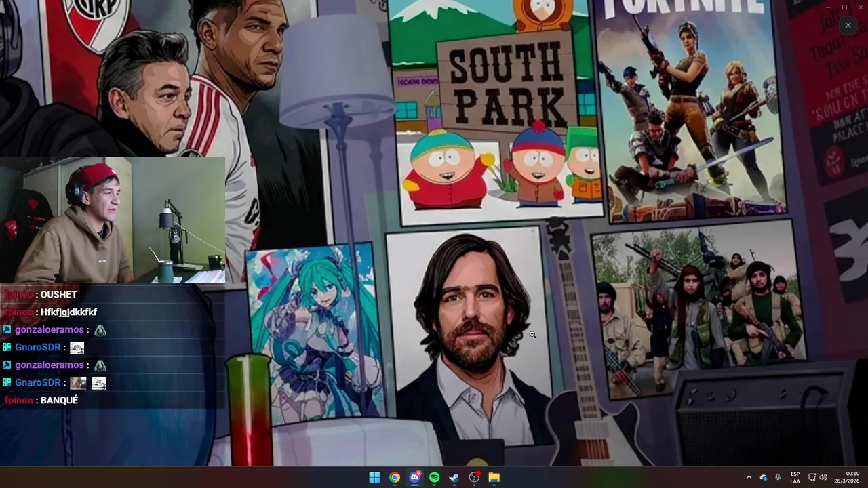
Task: Click the cloud sync tray icon
Action: tap(764, 477)
